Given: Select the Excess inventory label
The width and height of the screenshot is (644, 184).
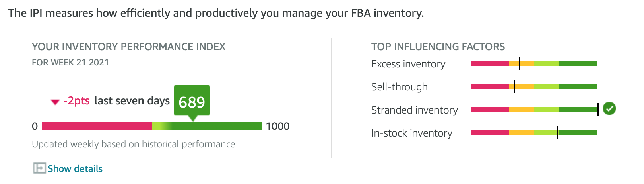Looking at the screenshot, I should pos(408,64).
